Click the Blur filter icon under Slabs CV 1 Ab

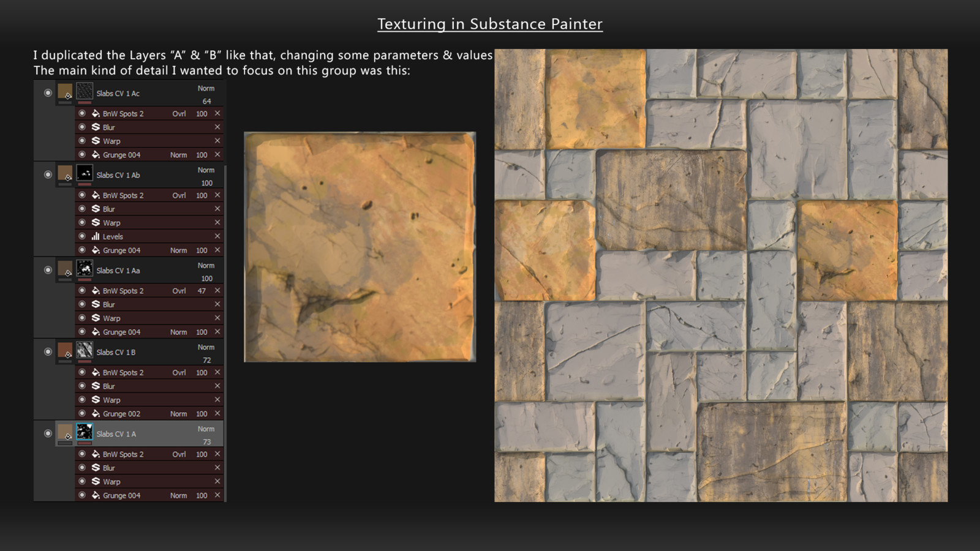[x=96, y=209]
